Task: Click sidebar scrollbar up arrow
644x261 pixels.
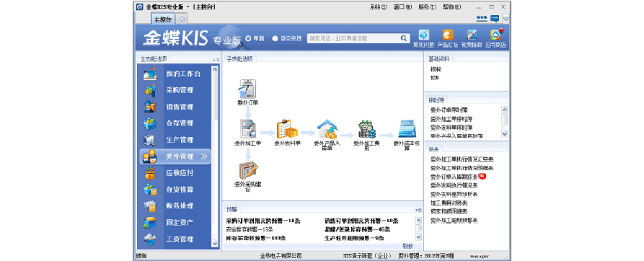Action: pos(215,70)
